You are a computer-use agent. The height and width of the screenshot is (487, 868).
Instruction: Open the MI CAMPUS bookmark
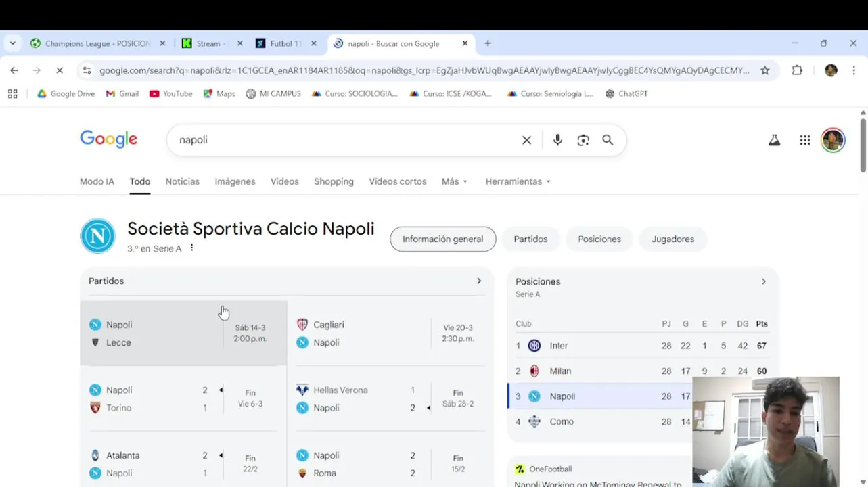tap(273, 94)
